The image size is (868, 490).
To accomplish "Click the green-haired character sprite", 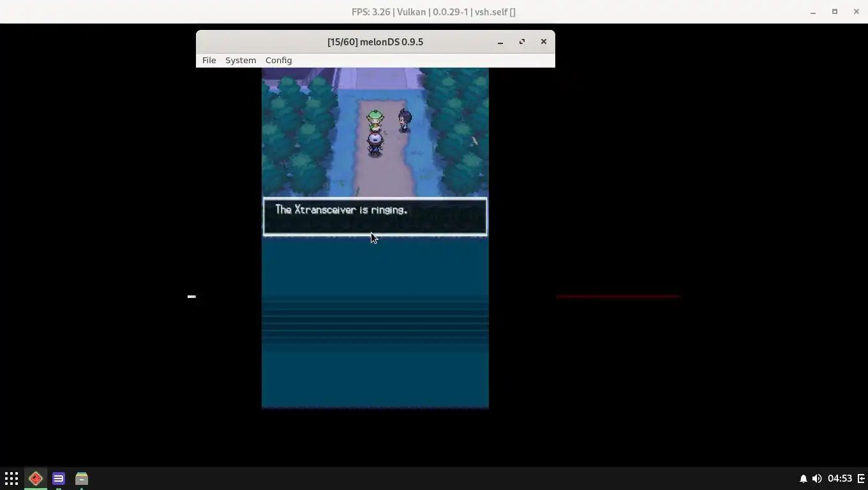I will click(x=375, y=121).
